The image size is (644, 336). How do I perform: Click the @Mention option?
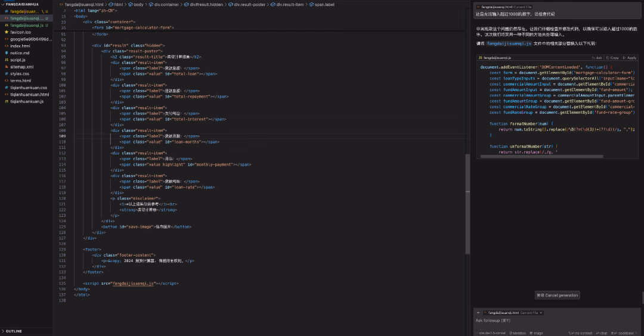(518, 333)
